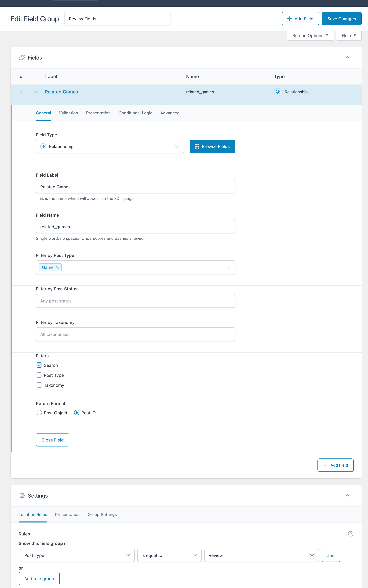This screenshot has height=588, width=368.
Task: Click the 'related_games' name cell
Action: [200, 92]
